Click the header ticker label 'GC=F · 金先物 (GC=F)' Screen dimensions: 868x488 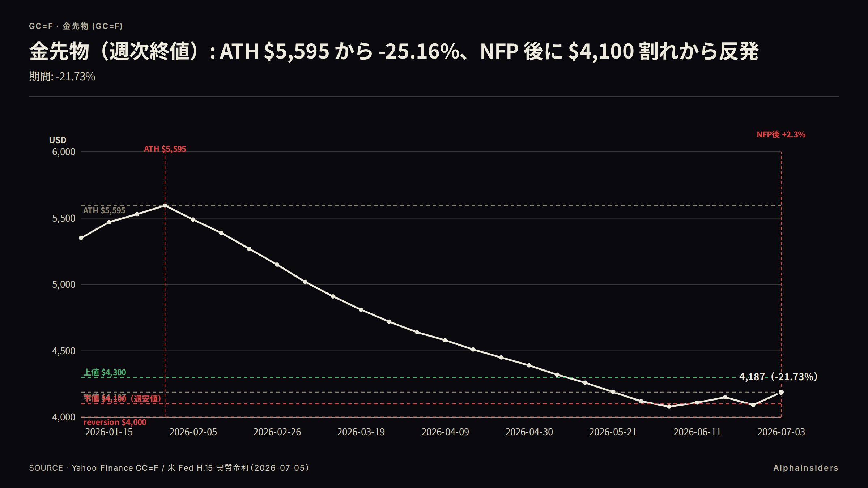pos(76,26)
